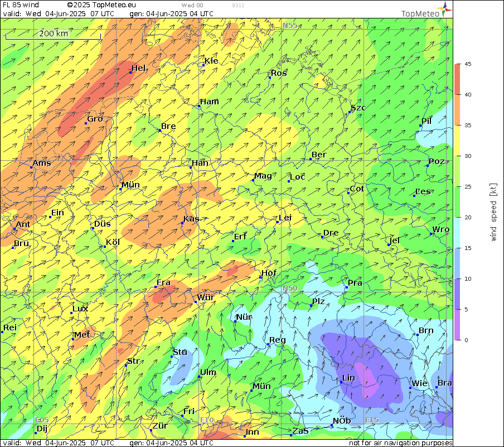
Task: Click the Les city label
Action: pyautogui.click(x=423, y=191)
